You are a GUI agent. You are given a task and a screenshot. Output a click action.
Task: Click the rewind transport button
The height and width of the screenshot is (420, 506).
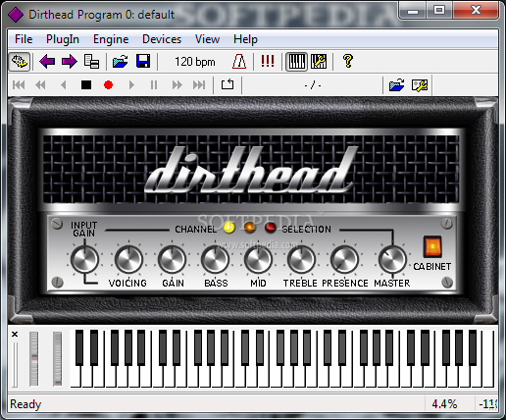40,85
